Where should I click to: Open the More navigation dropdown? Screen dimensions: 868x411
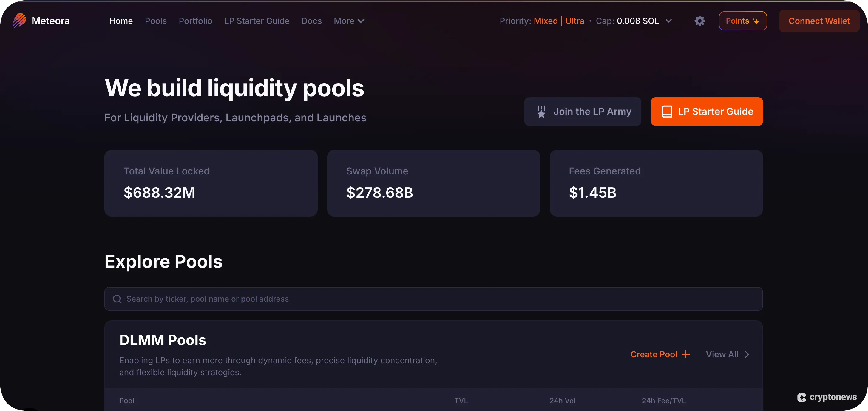point(349,21)
